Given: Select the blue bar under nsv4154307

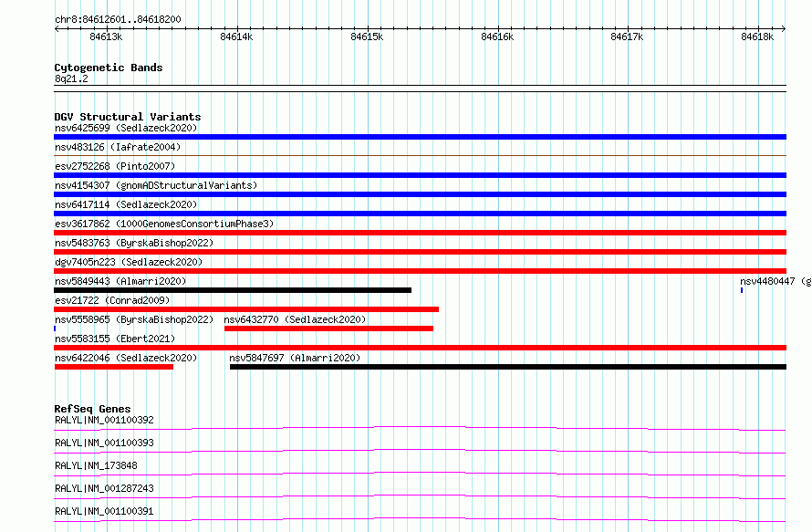Looking at the screenshot, I should 420,194.
